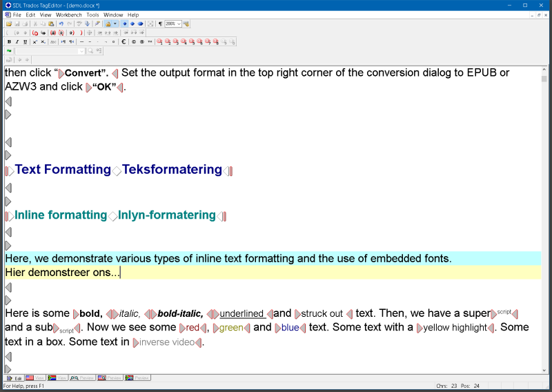Insert an en dash from the toolbar
Viewport: 552px width, 392px height.
(x=90, y=42)
